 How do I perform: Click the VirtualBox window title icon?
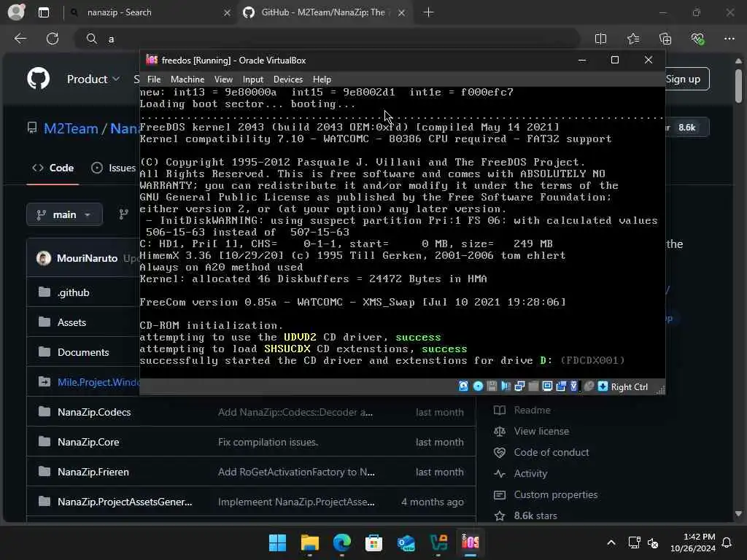(152, 60)
